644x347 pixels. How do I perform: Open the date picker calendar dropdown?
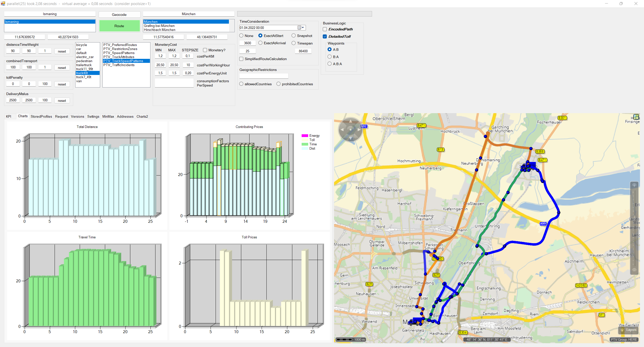pyautogui.click(x=301, y=28)
